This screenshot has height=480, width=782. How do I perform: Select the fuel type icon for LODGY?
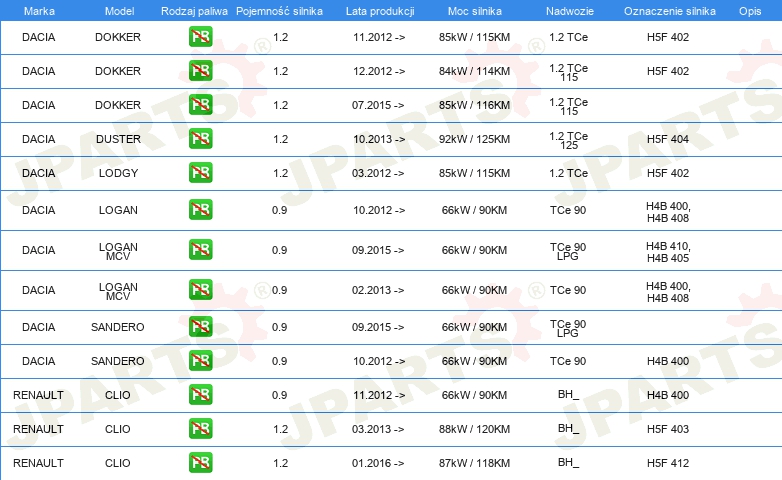[200, 173]
